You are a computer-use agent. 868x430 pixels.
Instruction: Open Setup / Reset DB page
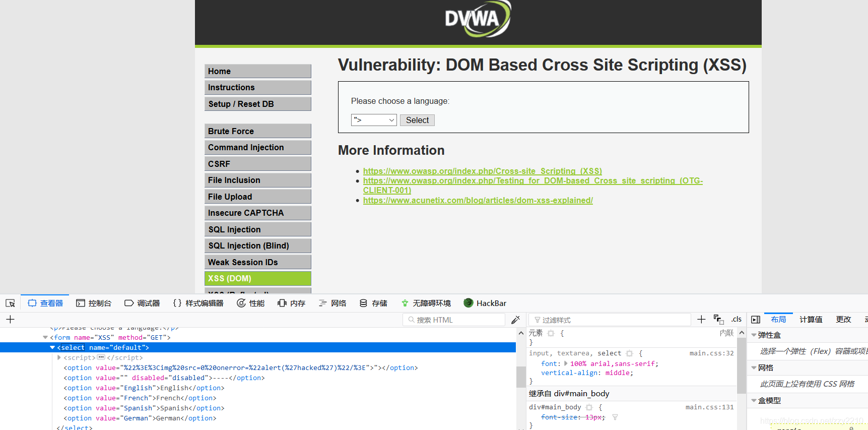point(258,104)
